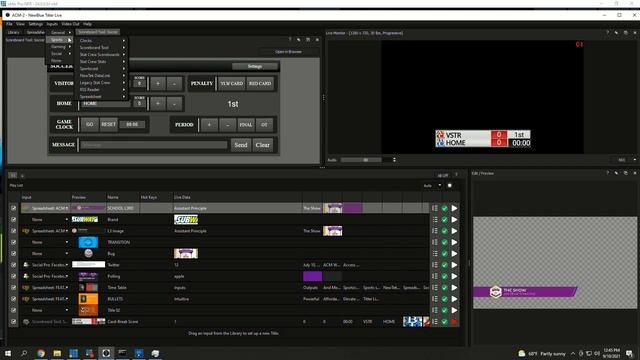The image size is (640, 360).
Task: Open help for the Live Monitor panel
Action: pyautogui.click(x=607, y=33)
